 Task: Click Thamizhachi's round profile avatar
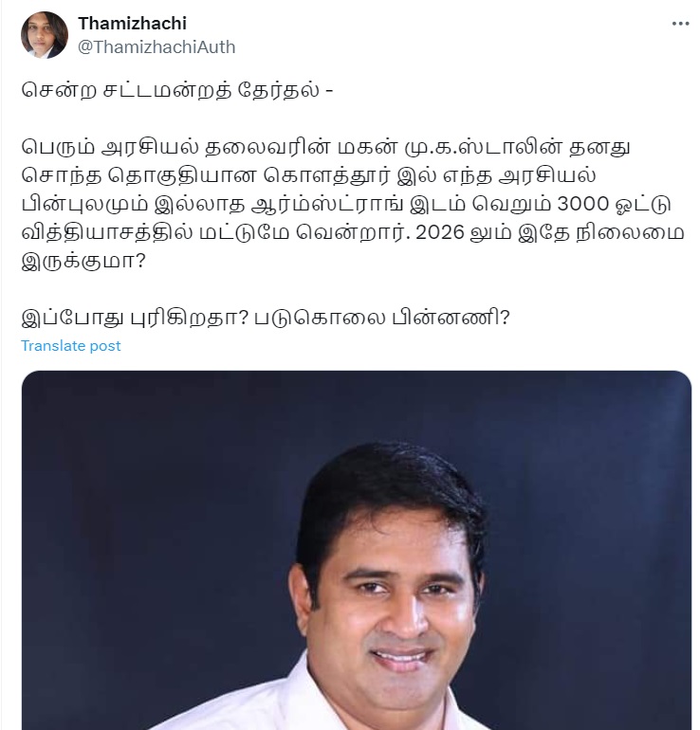pos(45,35)
